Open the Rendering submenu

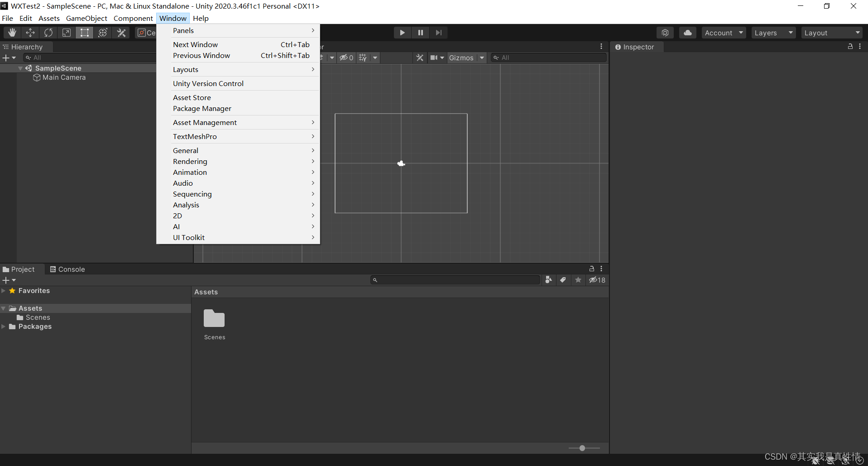238,162
